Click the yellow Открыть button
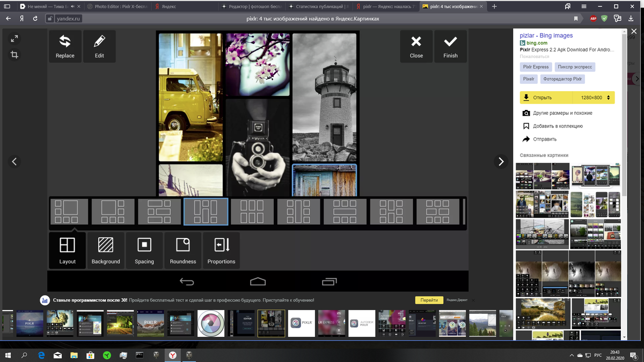The height and width of the screenshot is (362, 644). [x=545, y=98]
